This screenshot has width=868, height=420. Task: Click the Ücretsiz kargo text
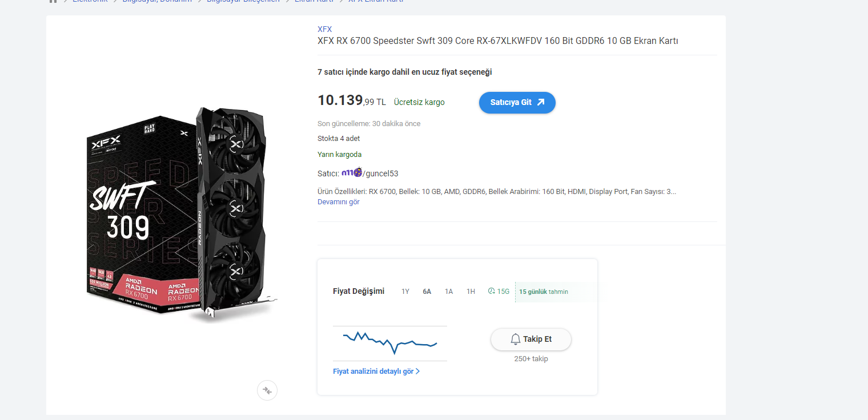pyautogui.click(x=419, y=103)
